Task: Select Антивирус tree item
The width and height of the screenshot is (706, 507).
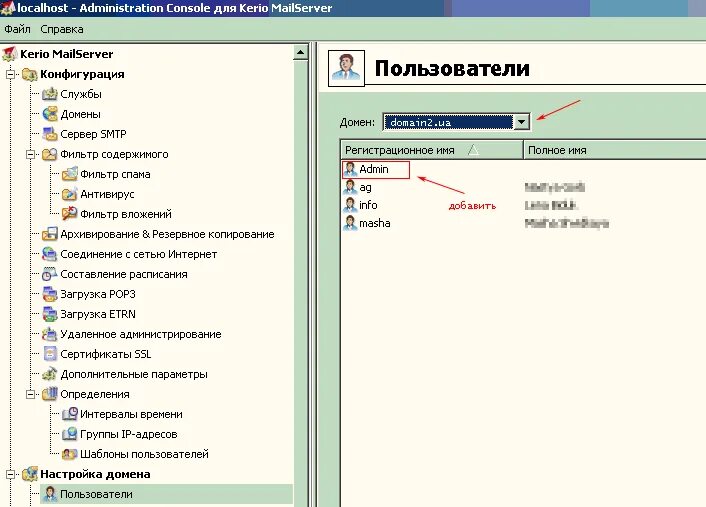Action: coord(107,195)
